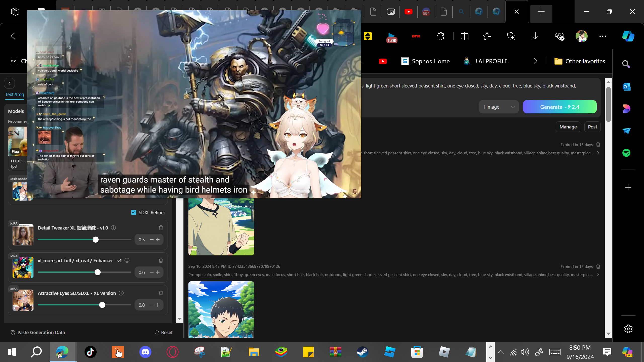Screen dimensions: 644x362
Task: Adjust the Attractive Eyes weight slider
Action: click(x=102, y=305)
